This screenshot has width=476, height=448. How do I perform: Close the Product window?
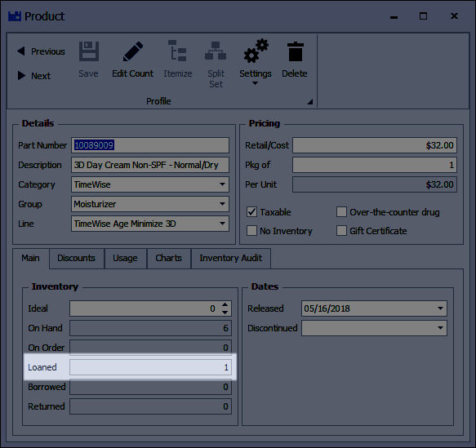[x=454, y=16]
